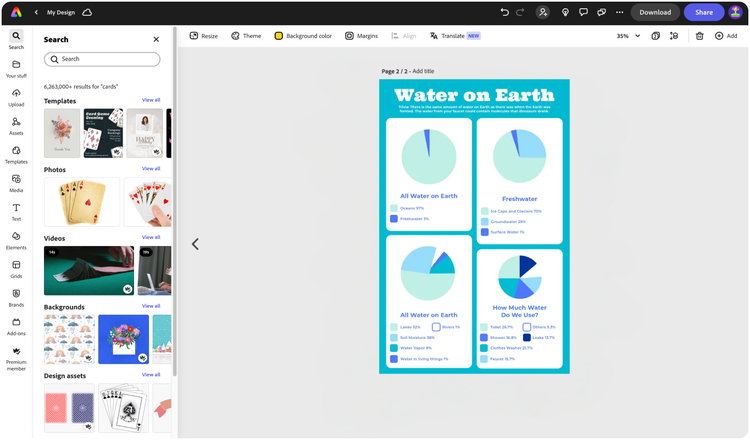Delete the page with the trash icon
750x440 pixels.
coord(699,36)
